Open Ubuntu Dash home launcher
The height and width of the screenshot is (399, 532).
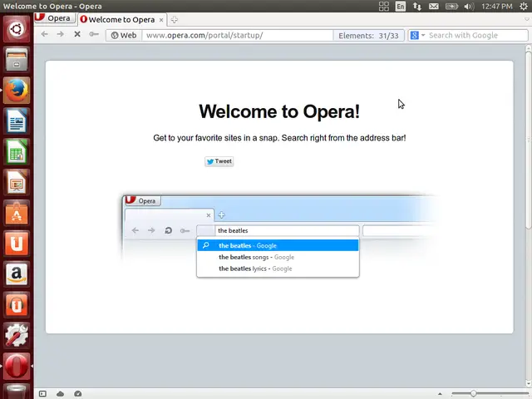point(17,29)
